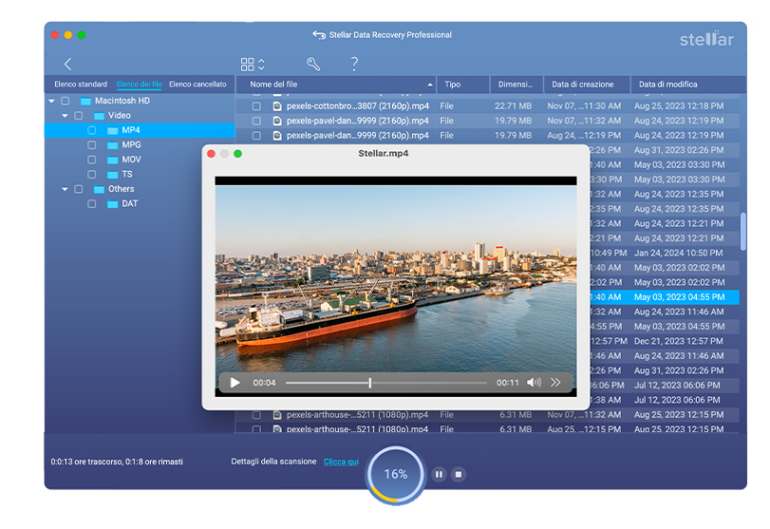The height and width of the screenshot is (529, 770).
Task: Click the 16% circular scan progress indicator
Action: click(x=395, y=474)
